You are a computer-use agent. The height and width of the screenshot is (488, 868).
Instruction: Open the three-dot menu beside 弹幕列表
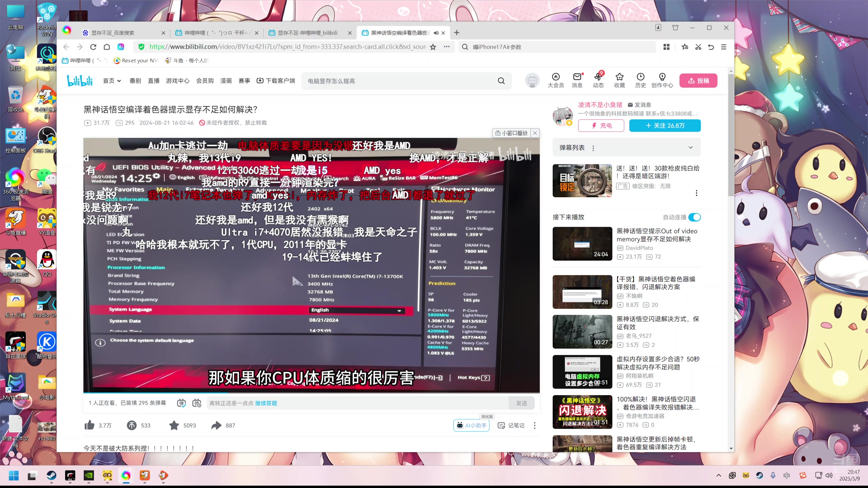pos(593,148)
